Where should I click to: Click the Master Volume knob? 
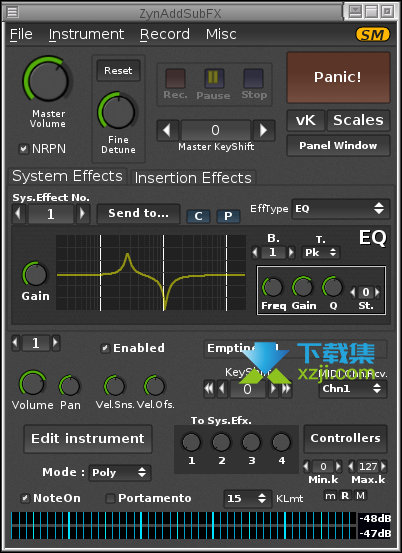tap(48, 80)
